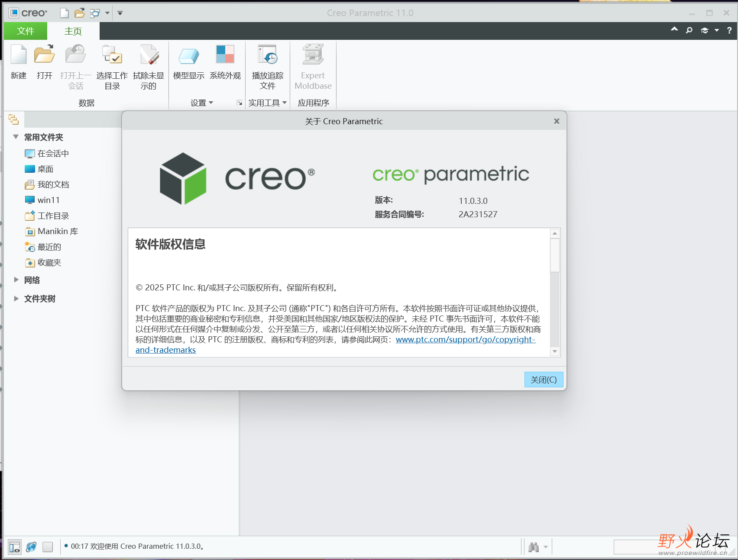This screenshot has width=738, height=560.
Task: Open the dropdown next to binoculars icon
Action: 546,547
